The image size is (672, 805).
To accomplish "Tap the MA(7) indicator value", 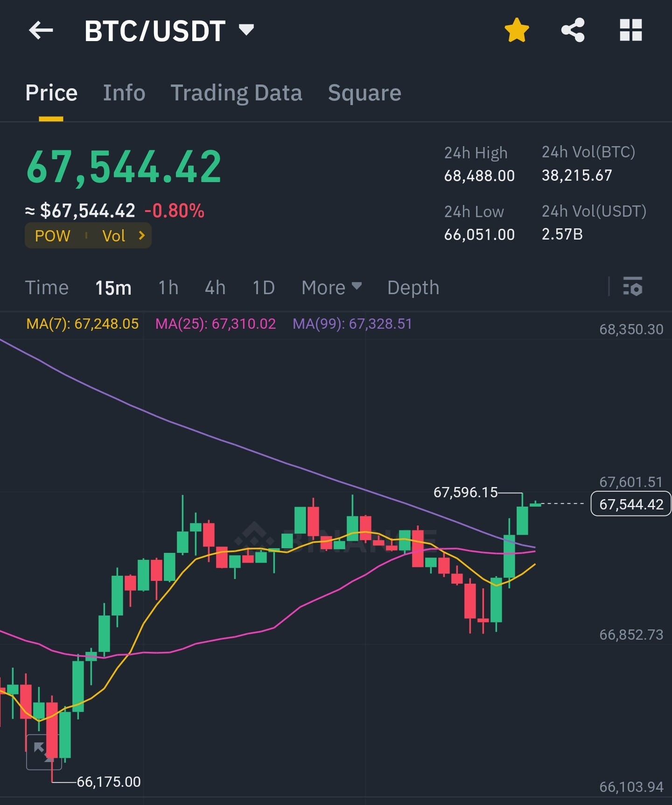I will [x=83, y=324].
